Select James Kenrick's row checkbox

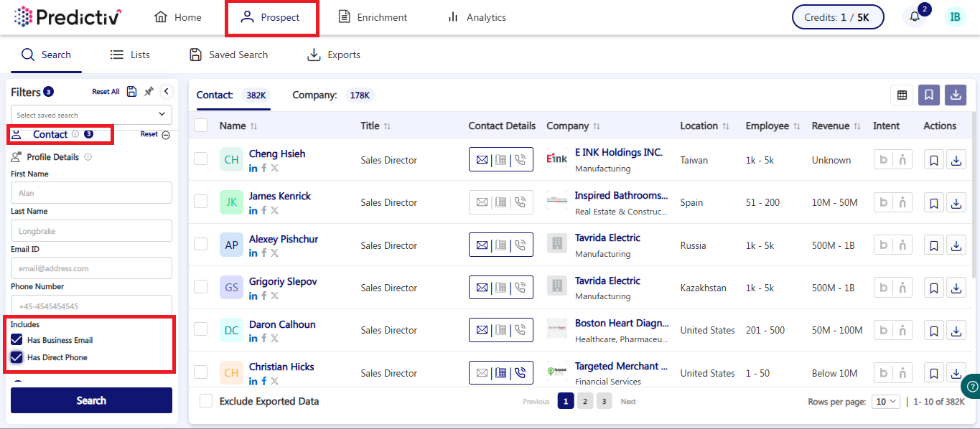201,201
